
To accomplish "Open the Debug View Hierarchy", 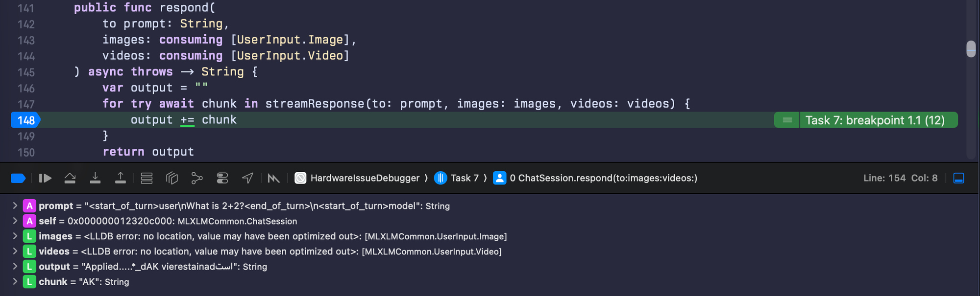I will [x=171, y=178].
